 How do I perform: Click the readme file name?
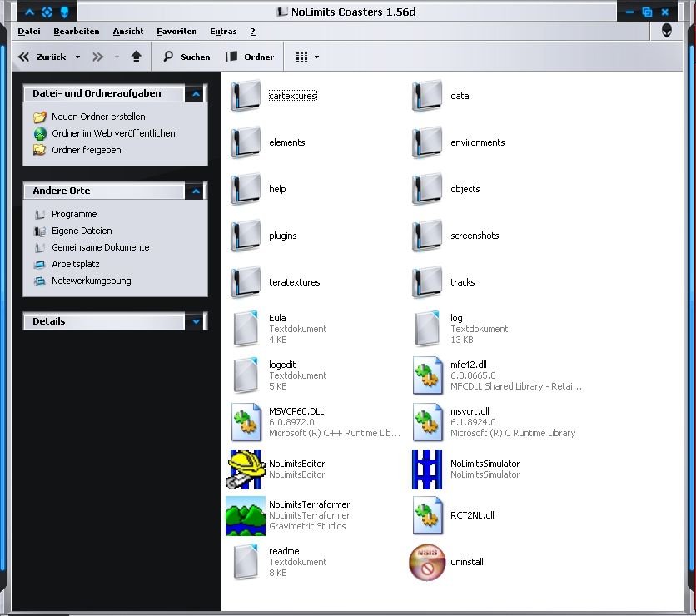[284, 551]
